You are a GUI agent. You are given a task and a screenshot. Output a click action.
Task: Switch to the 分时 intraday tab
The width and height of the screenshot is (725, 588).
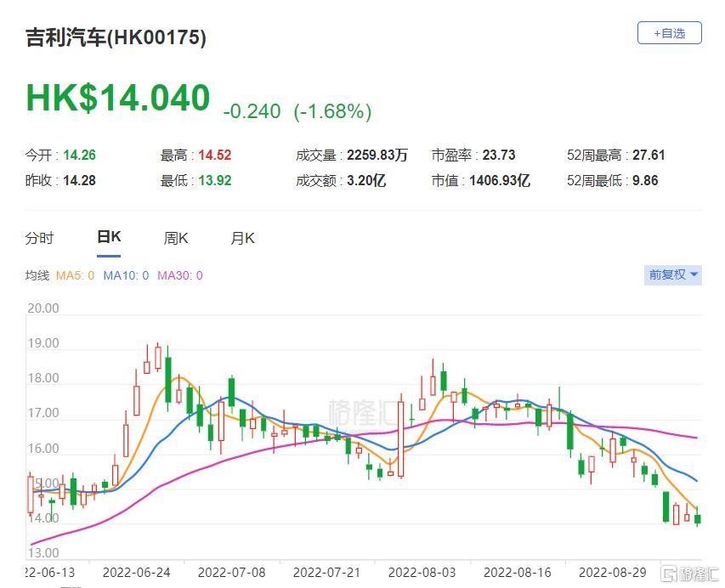[x=39, y=238]
